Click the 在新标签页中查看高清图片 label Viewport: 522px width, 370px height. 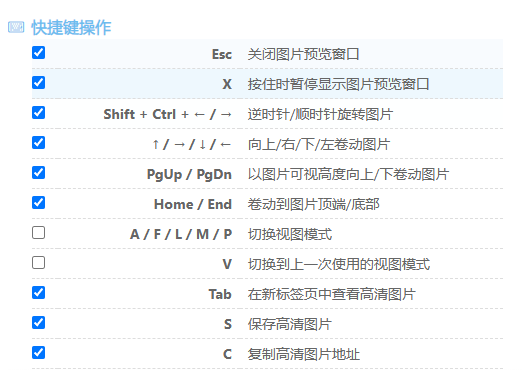pyautogui.click(x=331, y=294)
